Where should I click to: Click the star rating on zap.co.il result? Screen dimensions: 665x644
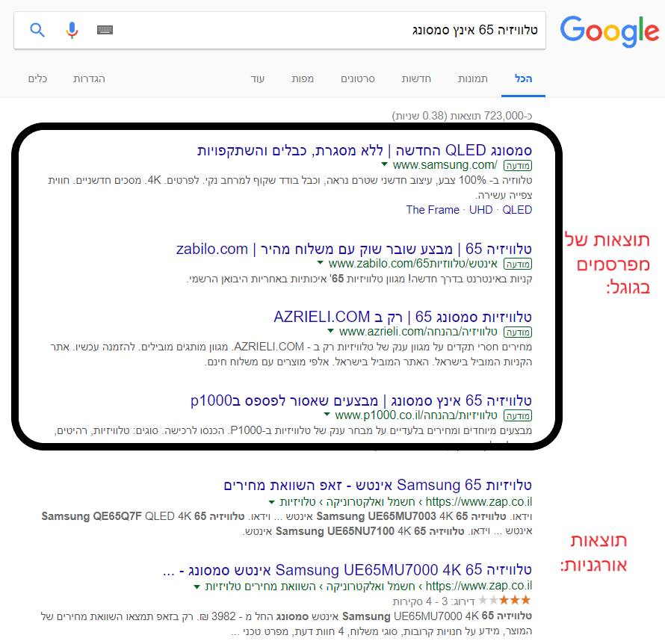pos(514,600)
